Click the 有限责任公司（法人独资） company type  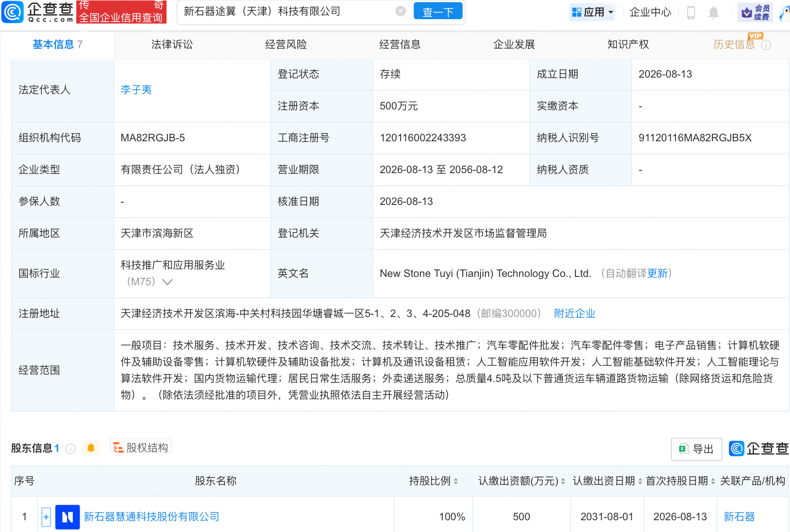tap(181, 170)
